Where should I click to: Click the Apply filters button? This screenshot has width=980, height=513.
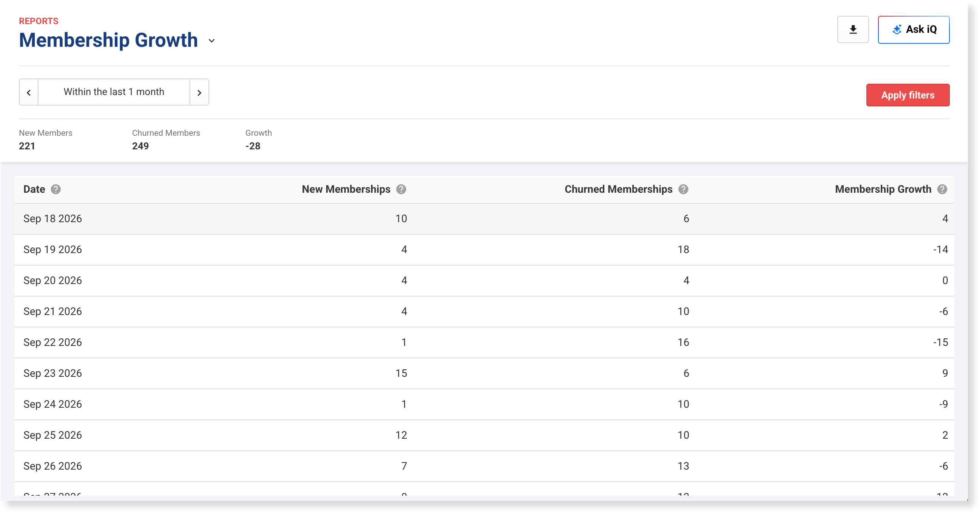(x=908, y=95)
